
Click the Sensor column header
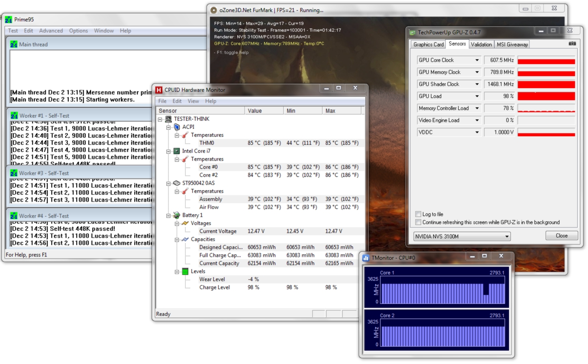[200, 110]
